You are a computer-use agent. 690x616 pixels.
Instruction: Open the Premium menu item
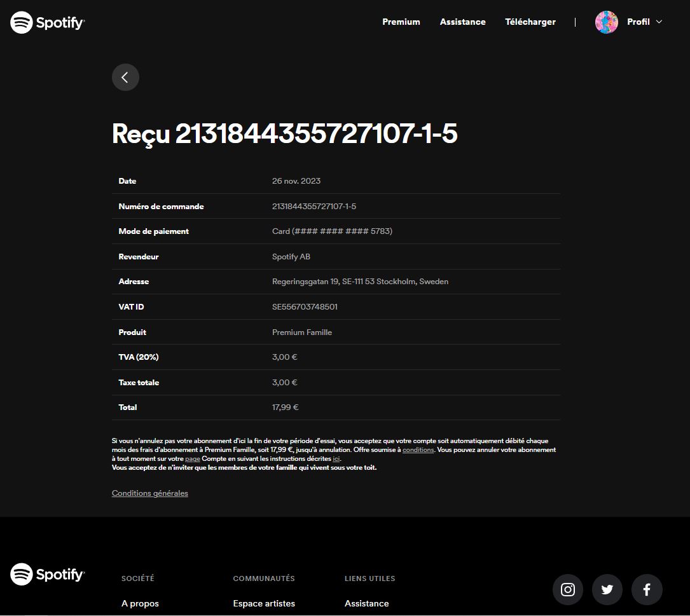401,22
